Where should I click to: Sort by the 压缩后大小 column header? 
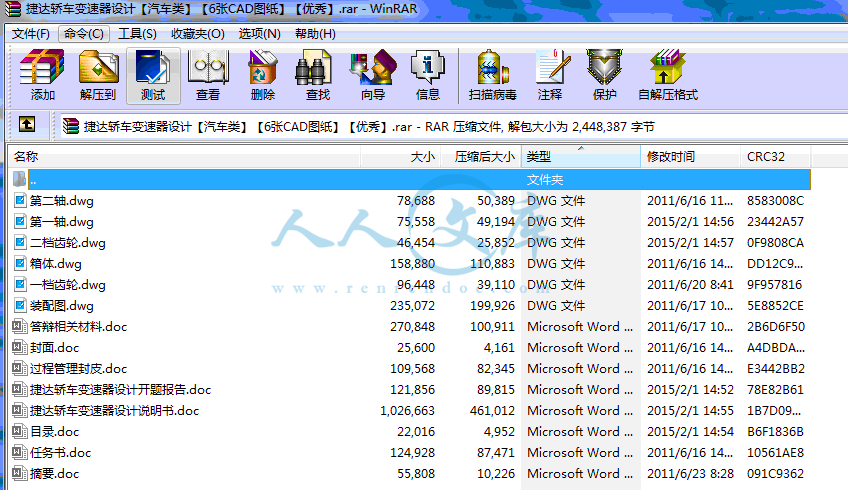[481, 157]
